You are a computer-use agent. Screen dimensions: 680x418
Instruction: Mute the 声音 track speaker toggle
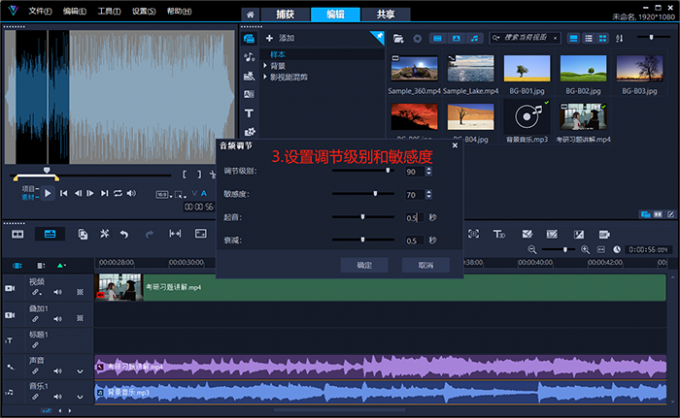click(57, 371)
